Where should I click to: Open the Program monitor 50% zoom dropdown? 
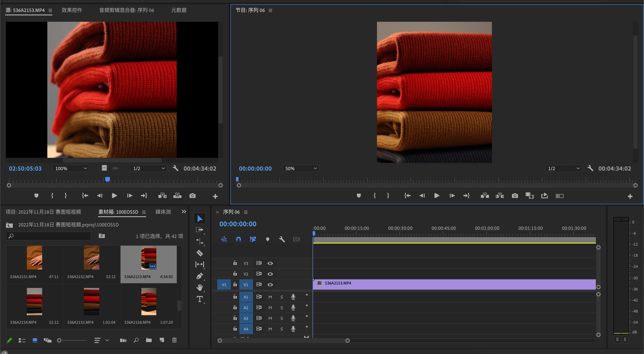click(x=301, y=168)
